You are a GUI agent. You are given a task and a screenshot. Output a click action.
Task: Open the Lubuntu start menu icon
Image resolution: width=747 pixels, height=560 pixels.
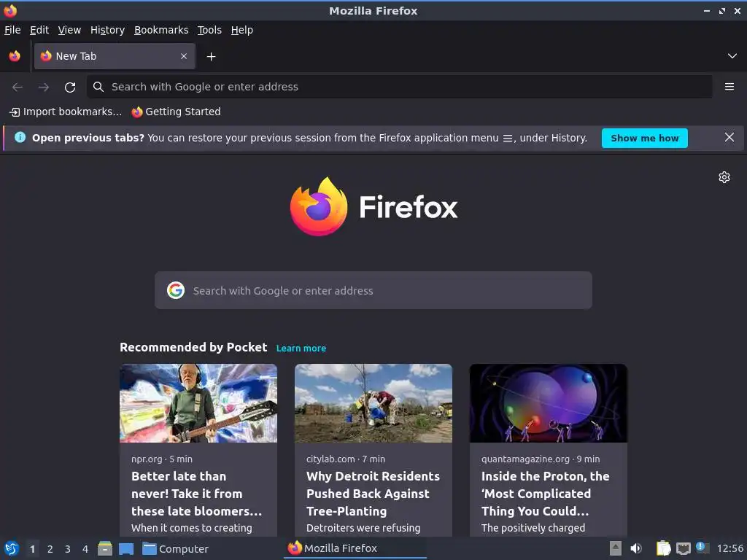click(x=12, y=548)
